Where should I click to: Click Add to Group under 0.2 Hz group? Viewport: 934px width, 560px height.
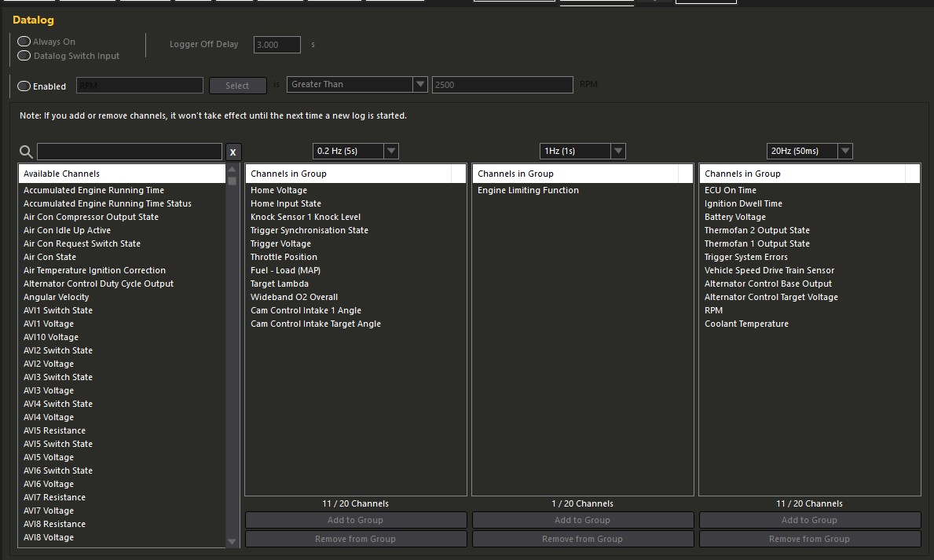[x=356, y=520]
